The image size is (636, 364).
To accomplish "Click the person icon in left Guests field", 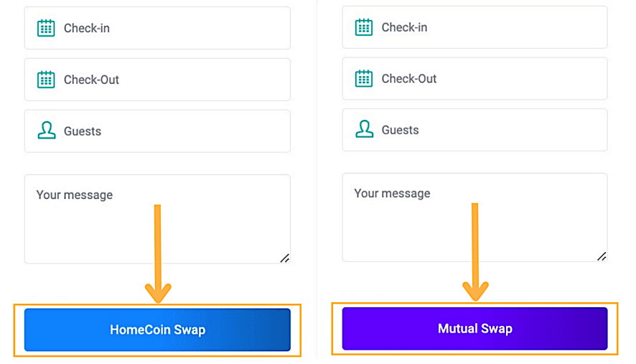I will [x=46, y=131].
